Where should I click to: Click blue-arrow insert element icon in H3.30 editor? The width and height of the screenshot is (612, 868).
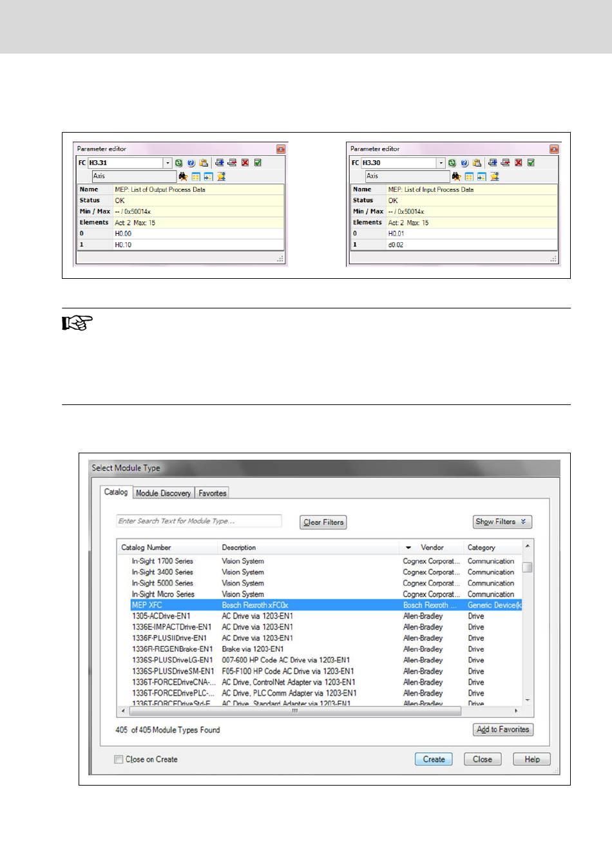(493, 163)
